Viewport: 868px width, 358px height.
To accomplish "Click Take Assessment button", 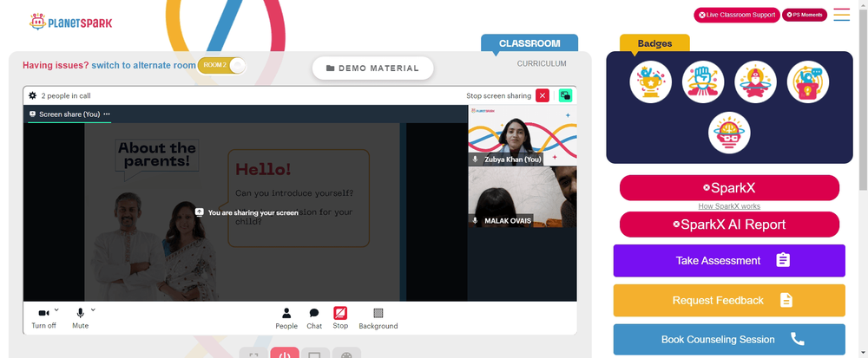I will point(729,260).
